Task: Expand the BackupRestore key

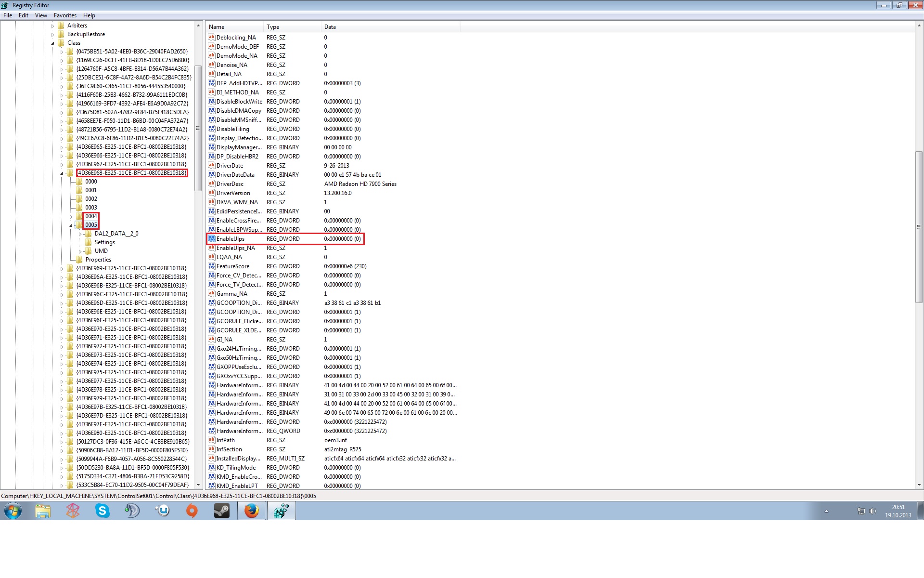Action: coord(53,35)
